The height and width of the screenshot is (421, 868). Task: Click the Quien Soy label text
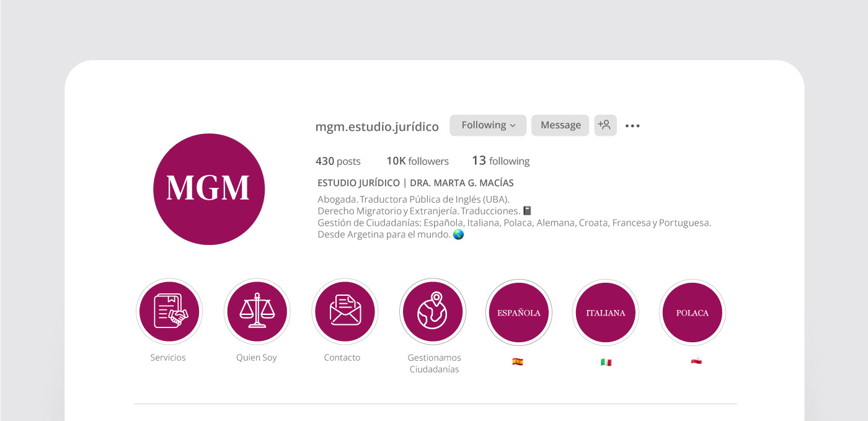(257, 358)
